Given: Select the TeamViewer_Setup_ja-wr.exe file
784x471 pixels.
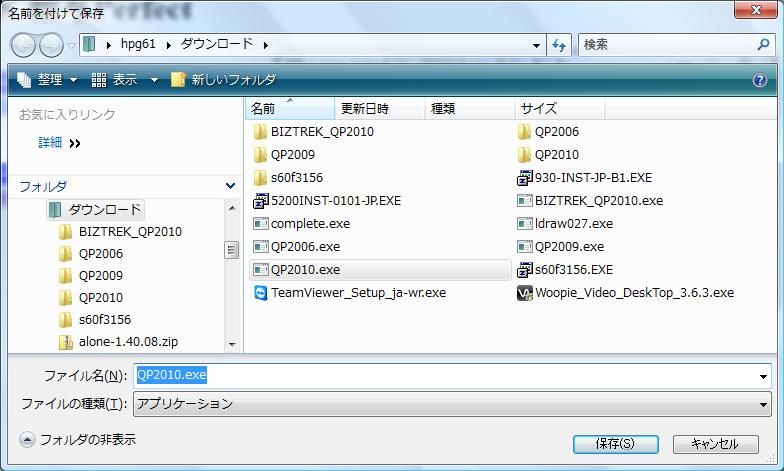Looking at the screenshot, I should point(357,293).
